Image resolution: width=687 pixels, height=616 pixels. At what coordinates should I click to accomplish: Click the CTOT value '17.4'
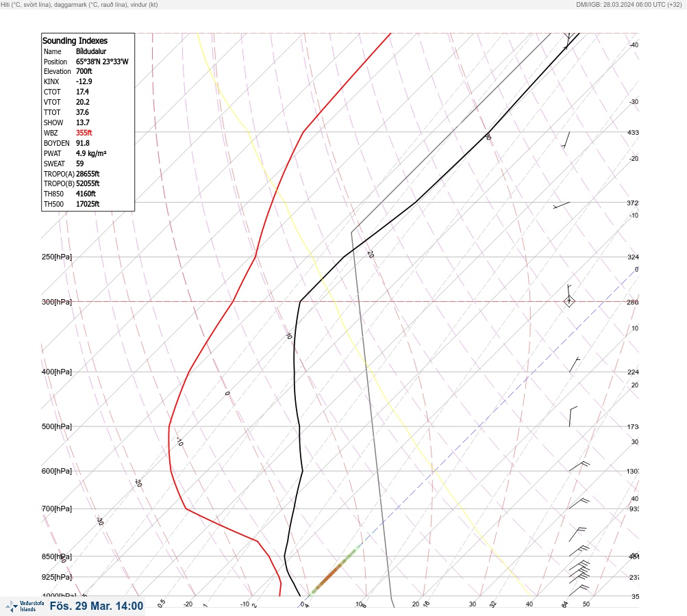[82, 92]
